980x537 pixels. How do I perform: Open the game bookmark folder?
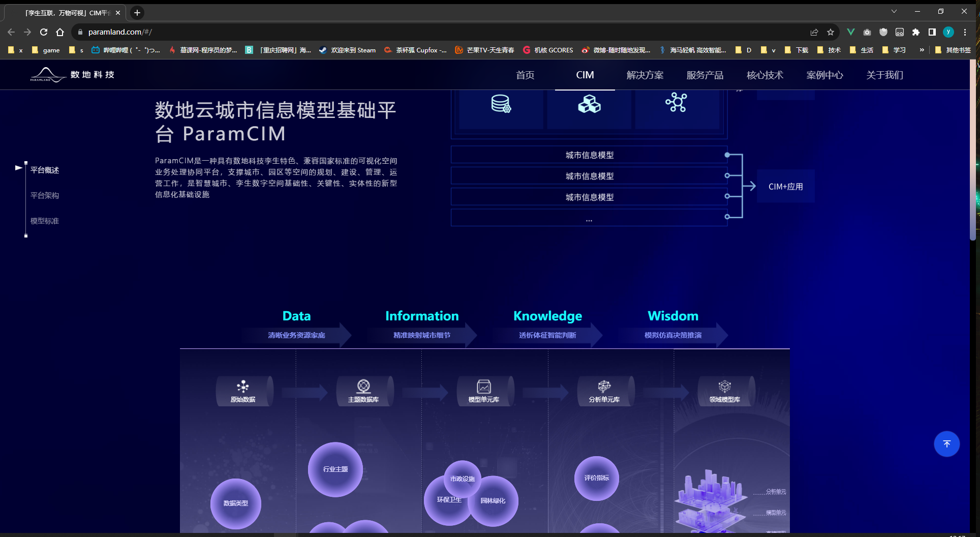pyautogui.click(x=46, y=50)
